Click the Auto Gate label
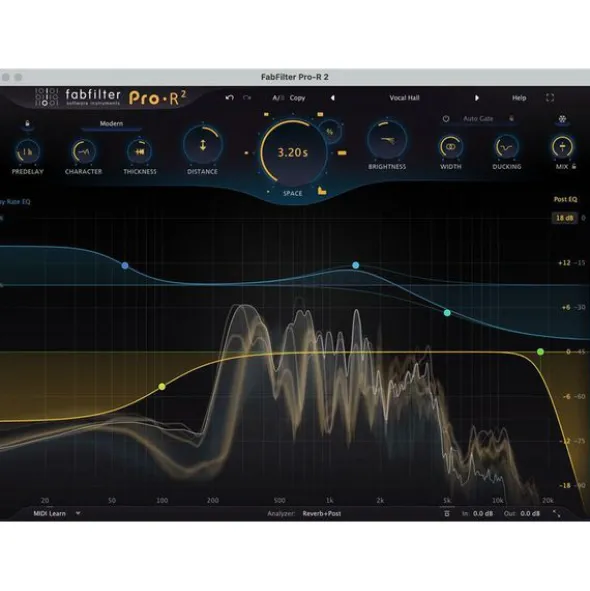This screenshot has height=591, width=590. pyautogui.click(x=478, y=119)
